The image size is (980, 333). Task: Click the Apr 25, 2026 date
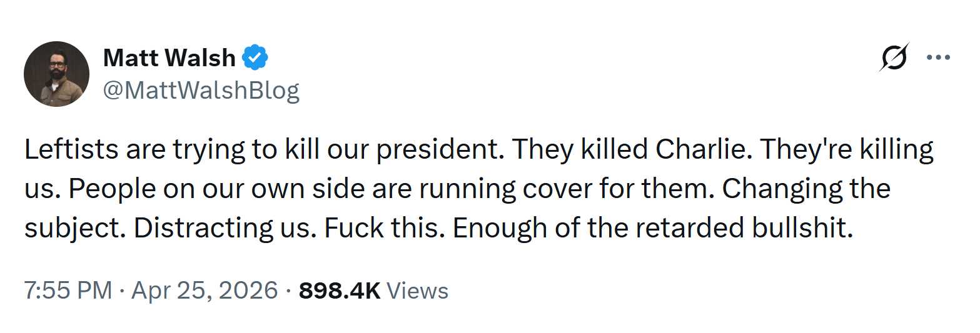(205, 291)
